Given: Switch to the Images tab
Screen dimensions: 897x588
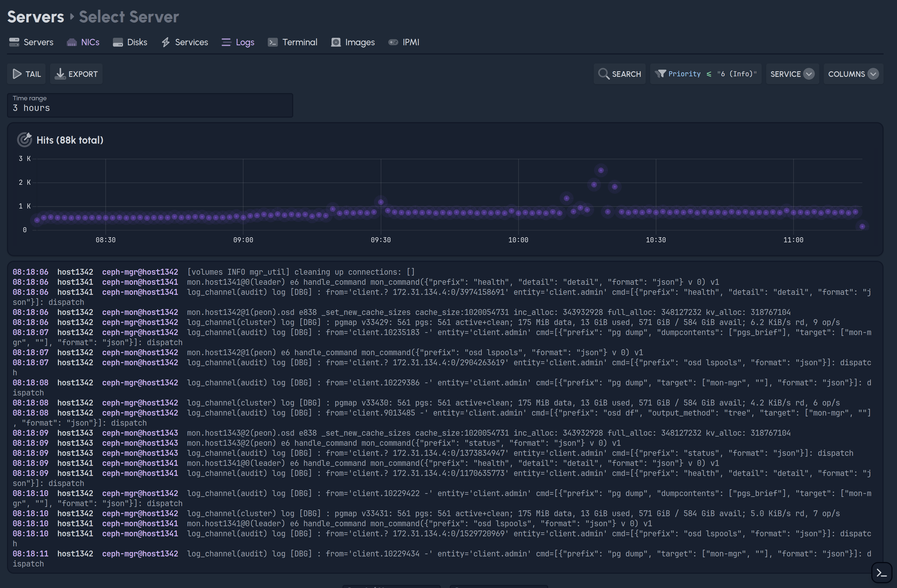Looking at the screenshot, I should [353, 42].
